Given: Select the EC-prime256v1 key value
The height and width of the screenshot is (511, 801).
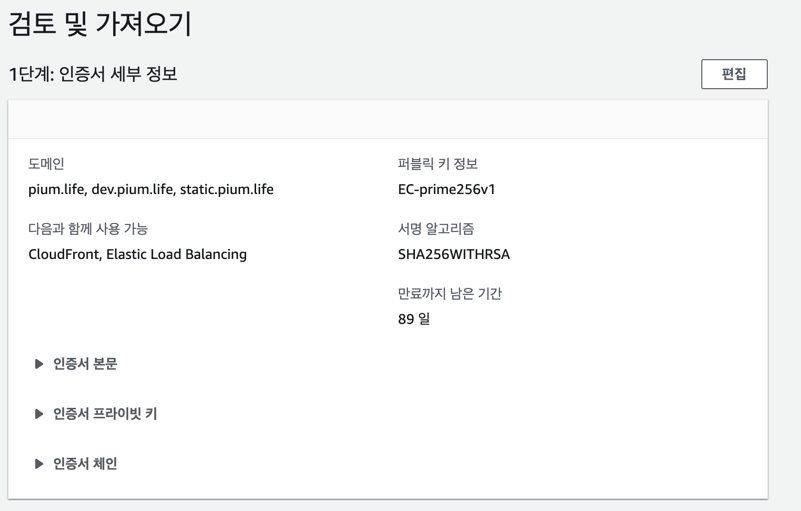Looking at the screenshot, I should coord(446,190).
